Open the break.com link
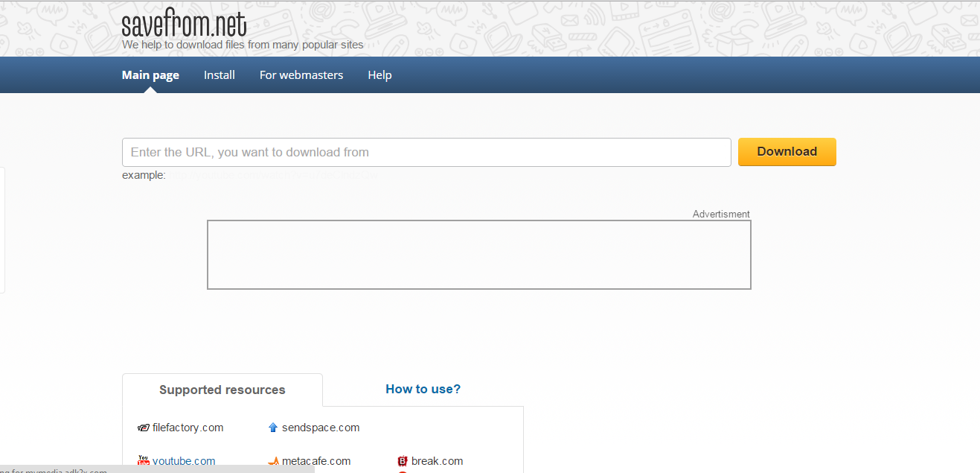 pyautogui.click(x=437, y=461)
